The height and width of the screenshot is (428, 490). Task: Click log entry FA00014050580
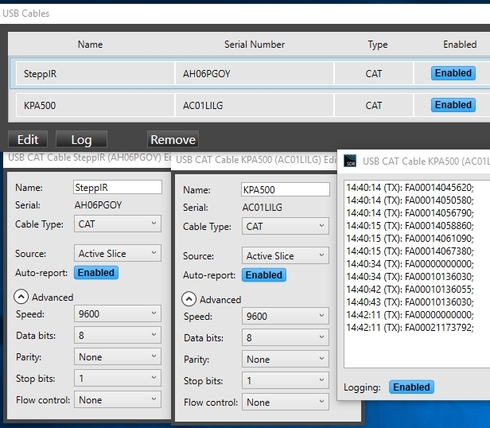410,200
